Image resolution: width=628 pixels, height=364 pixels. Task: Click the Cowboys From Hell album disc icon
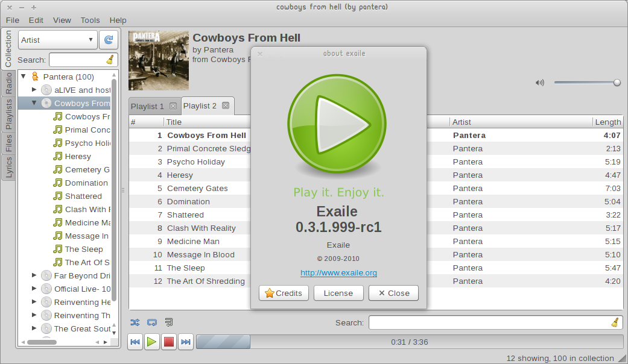pyautogui.click(x=46, y=103)
